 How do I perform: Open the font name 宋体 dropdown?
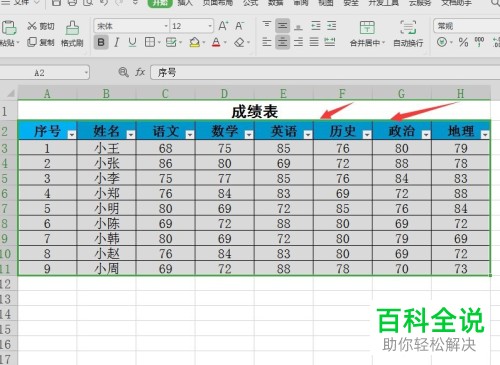point(166,26)
